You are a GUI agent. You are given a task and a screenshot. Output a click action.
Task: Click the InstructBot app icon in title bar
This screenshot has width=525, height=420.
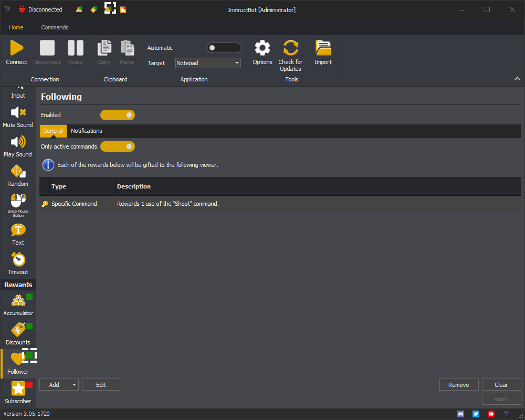[7, 9]
